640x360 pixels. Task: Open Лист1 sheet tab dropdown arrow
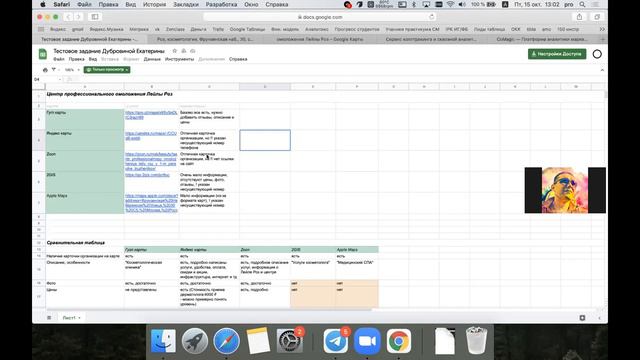pyautogui.click(x=80, y=318)
